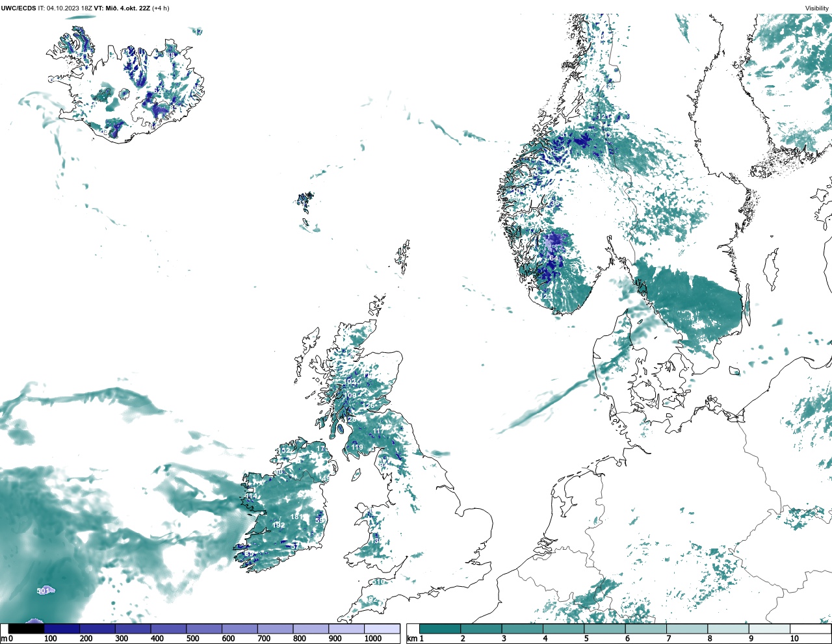832x644 pixels.
Task: Click the dark blue 100–200 m swatch
Action: pos(62,629)
